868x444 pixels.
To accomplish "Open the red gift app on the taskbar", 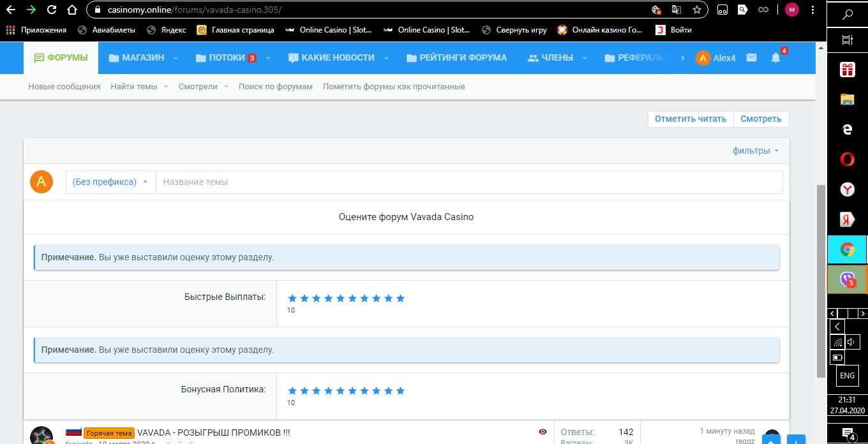I will pos(848,70).
